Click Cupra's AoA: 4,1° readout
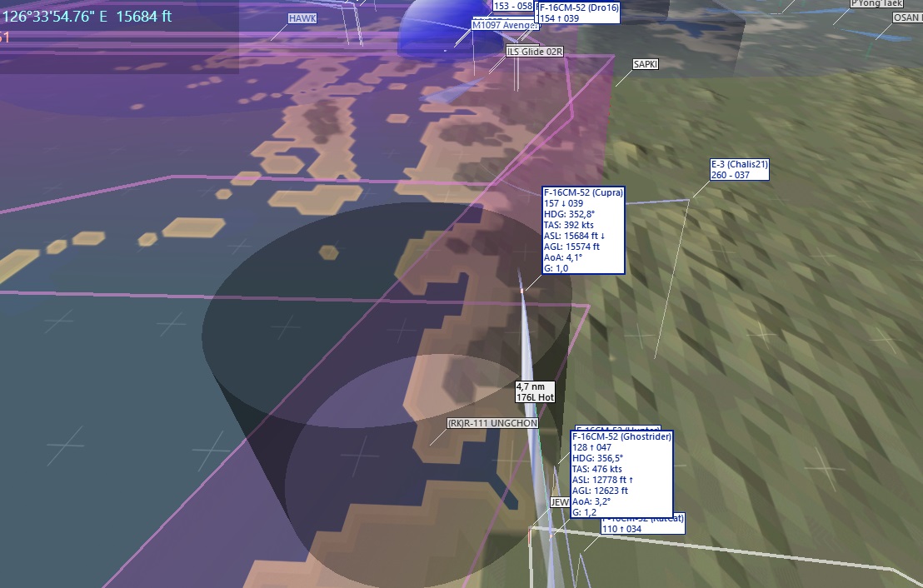Image resolution: width=923 pixels, height=588 pixels. 563,257
